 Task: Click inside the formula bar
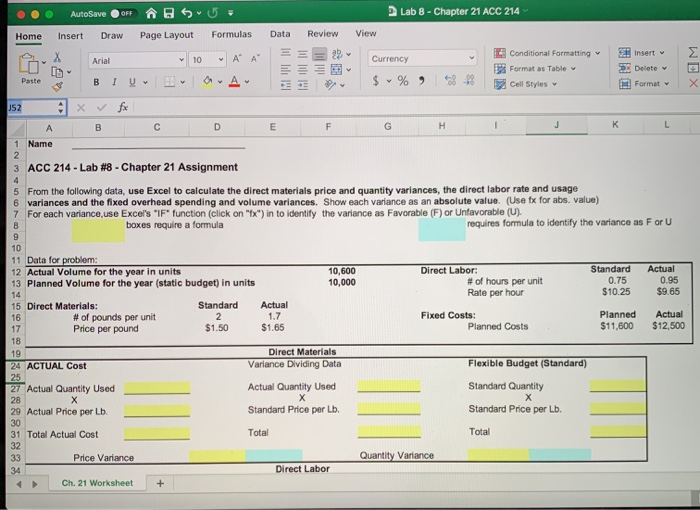pyautogui.click(x=415, y=107)
